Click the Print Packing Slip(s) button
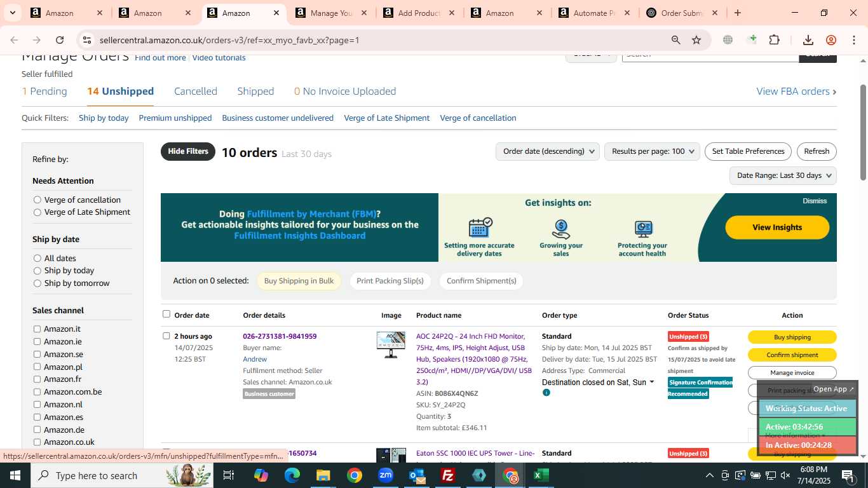Image resolution: width=868 pixels, height=488 pixels. [x=390, y=281]
